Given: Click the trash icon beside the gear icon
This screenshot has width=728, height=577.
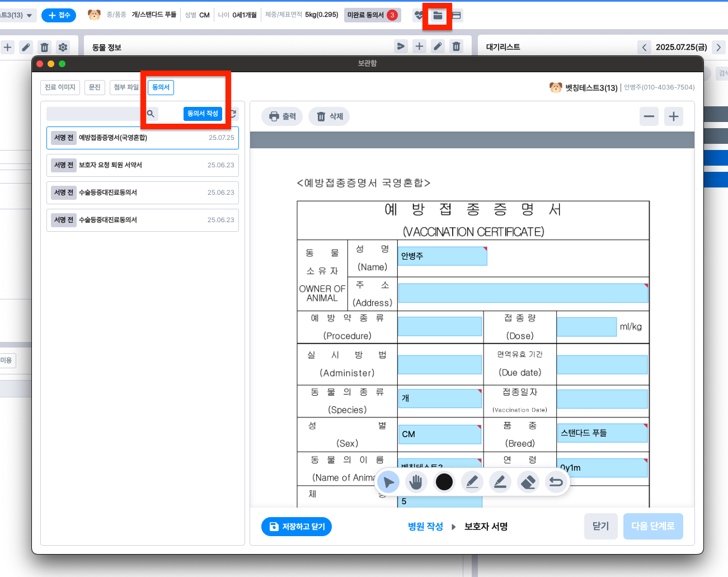Looking at the screenshot, I should (45, 47).
